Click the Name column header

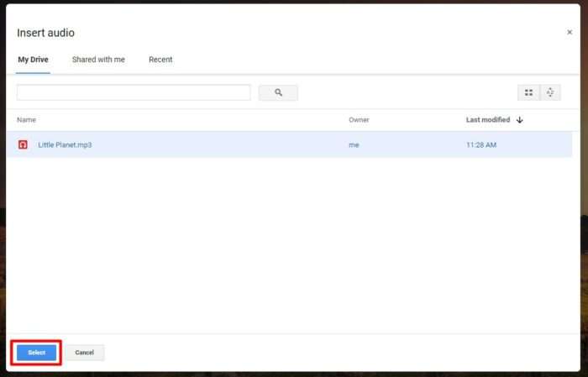tap(26, 120)
